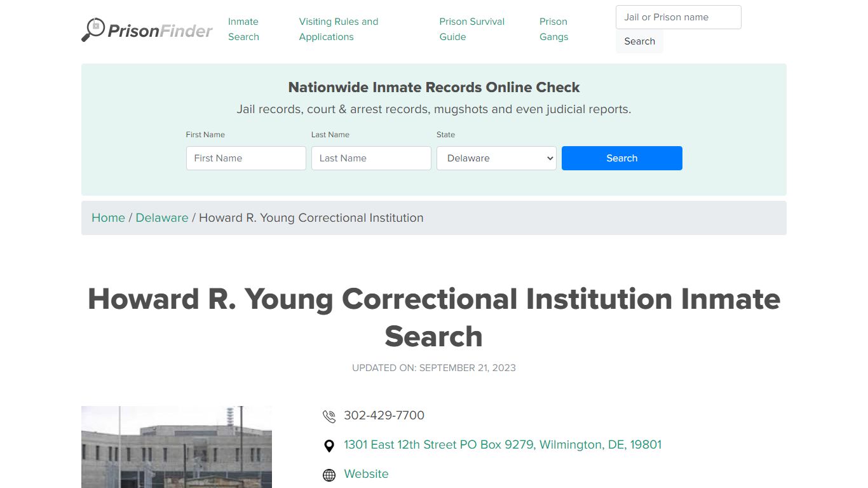Image resolution: width=868 pixels, height=488 pixels.
Task: Click the Nationwide Inmate Records Online Check heading
Action: (434, 87)
